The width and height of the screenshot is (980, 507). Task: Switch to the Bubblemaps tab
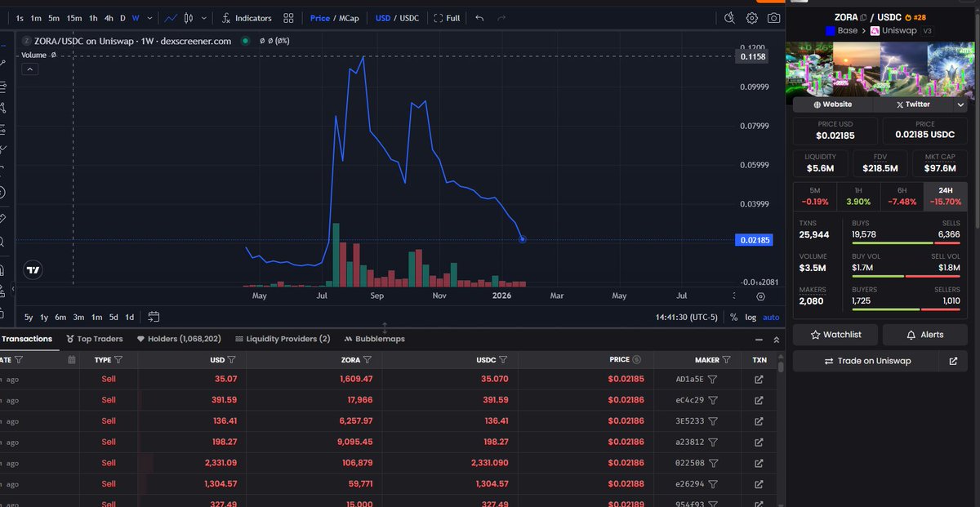click(374, 339)
